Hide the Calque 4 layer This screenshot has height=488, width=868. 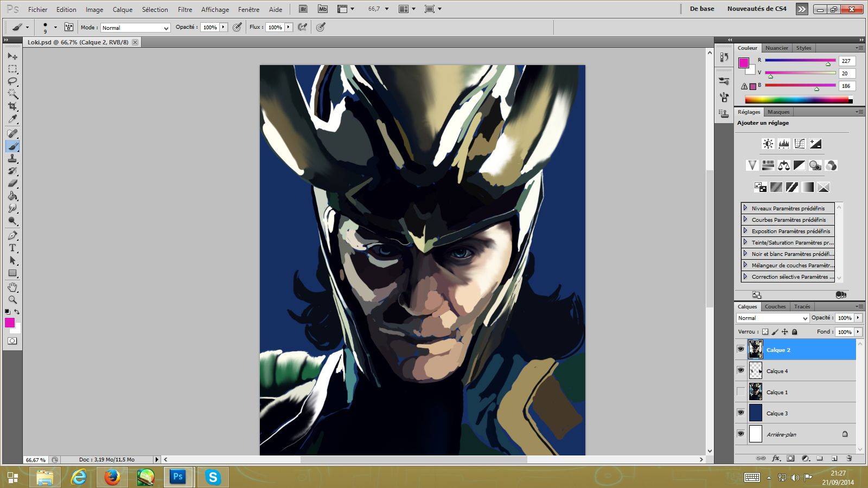coord(741,370)
